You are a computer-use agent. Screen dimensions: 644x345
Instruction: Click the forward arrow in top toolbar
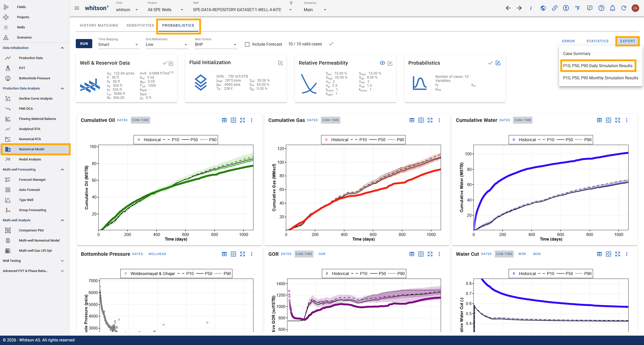(x=519, y=8)
